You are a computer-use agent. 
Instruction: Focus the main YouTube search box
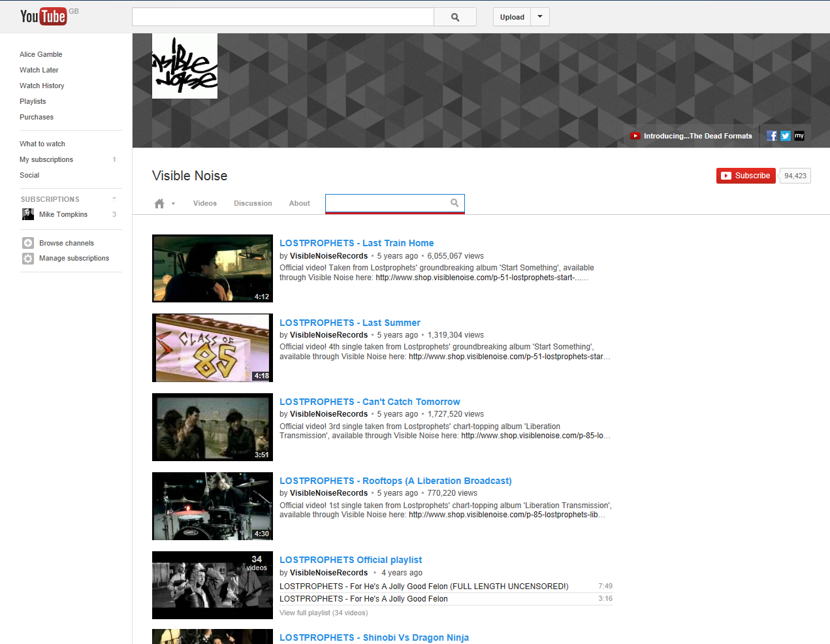pyautogui.click(x=283, y=17)
